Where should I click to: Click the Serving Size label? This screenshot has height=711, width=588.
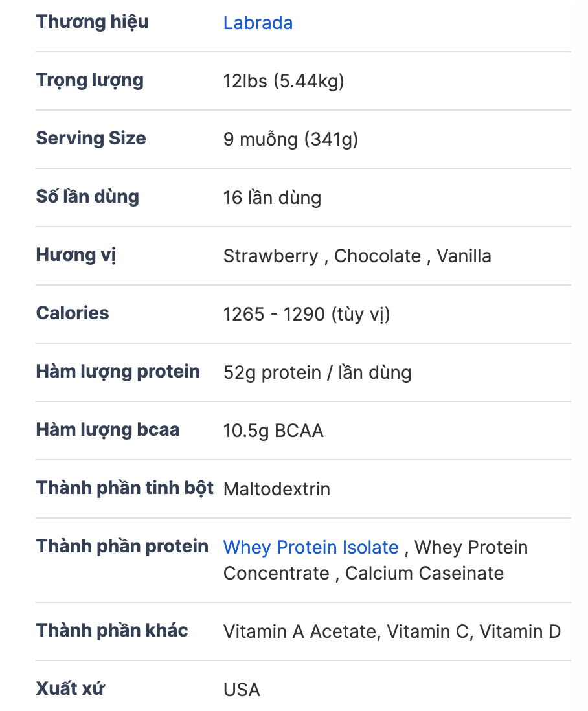(x=91, y=139)
